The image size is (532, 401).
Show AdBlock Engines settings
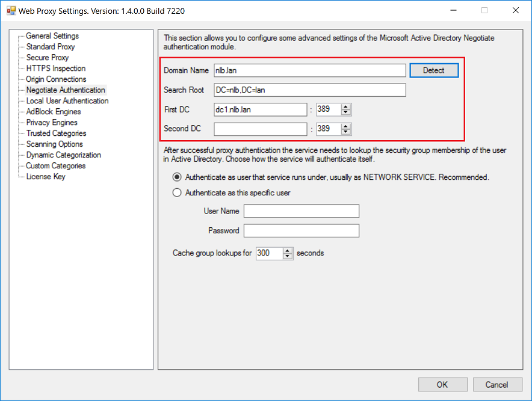(54, 112)
